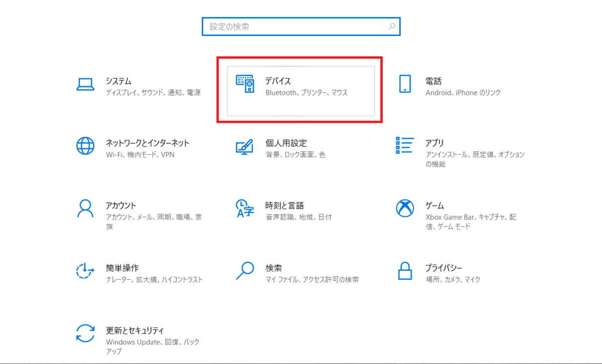The width and height of the screenshot is (602, 364).
Task: Click the デバイス keyboard and speaker icon
Action: click(x=245, y=84)
